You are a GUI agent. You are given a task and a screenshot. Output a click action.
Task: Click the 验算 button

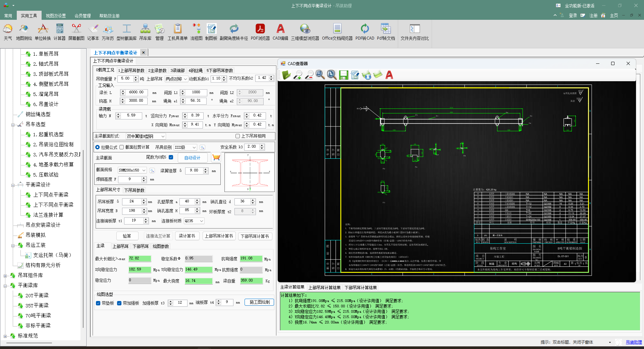point(127,236)
